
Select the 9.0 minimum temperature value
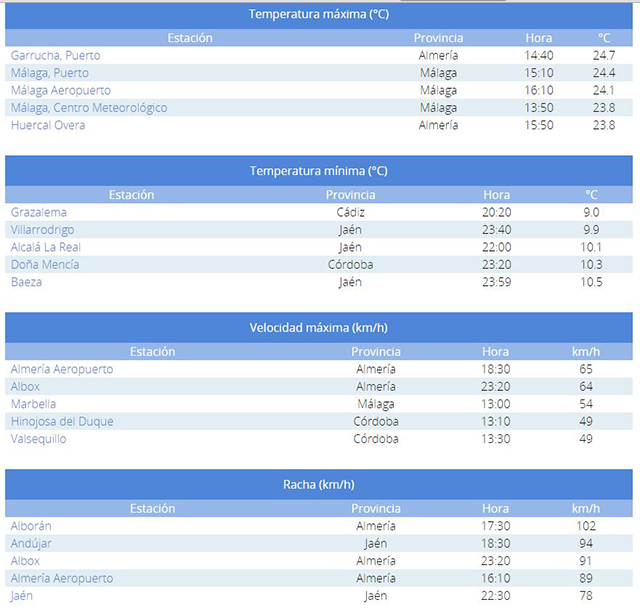pos(591,212)
